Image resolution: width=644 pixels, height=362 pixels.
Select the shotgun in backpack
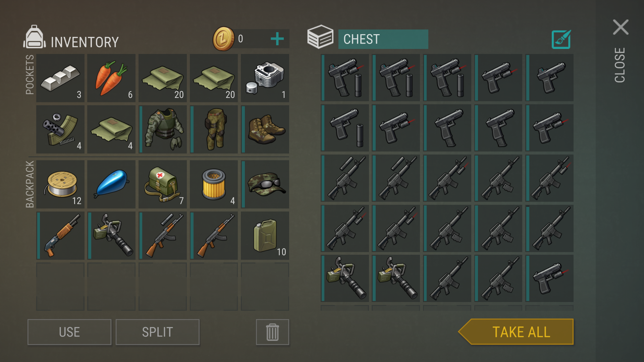point(60,235)
